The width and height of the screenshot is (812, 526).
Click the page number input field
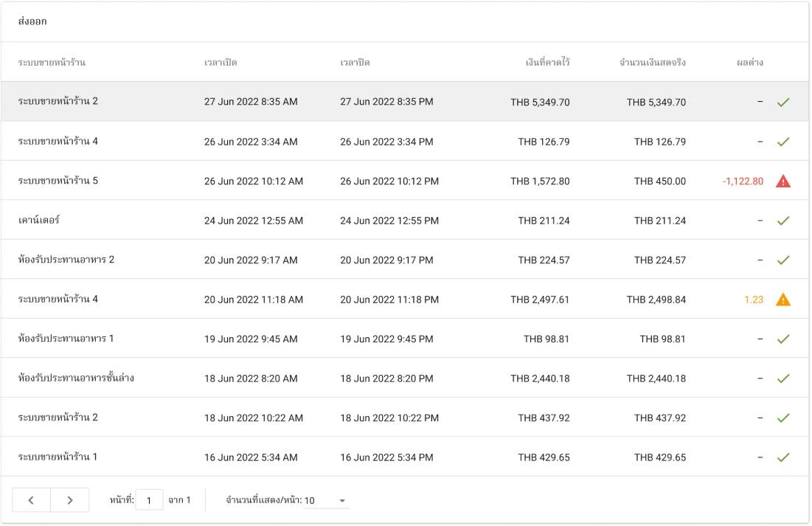150,500
